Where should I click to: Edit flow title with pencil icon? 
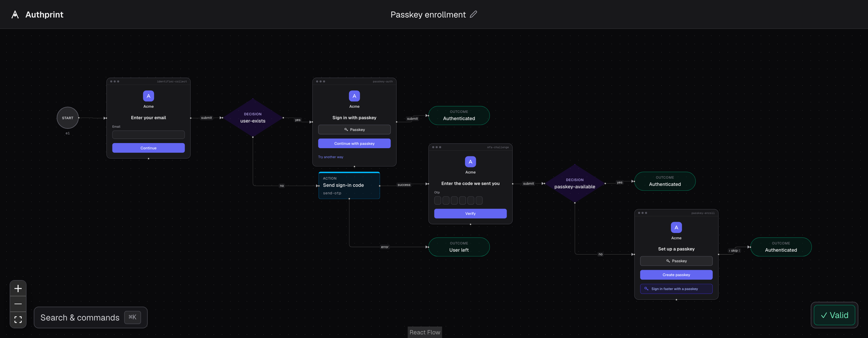(473, 14)
